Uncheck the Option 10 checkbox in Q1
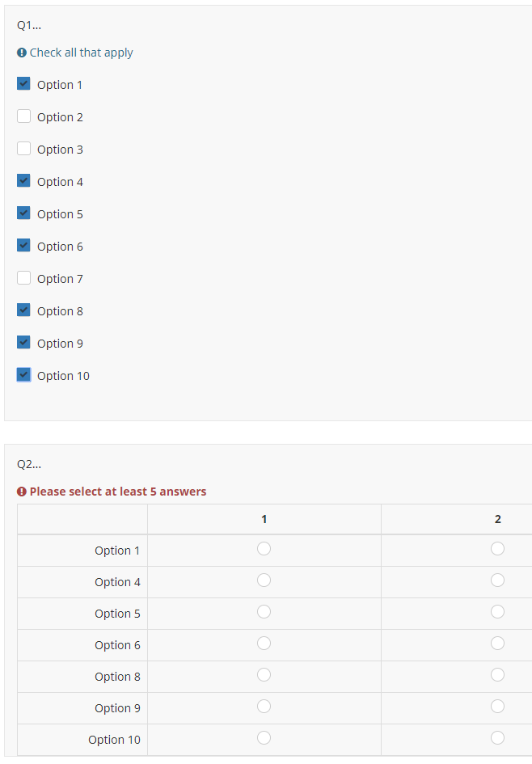Screen dimensions: 532x764 [23, 375]
